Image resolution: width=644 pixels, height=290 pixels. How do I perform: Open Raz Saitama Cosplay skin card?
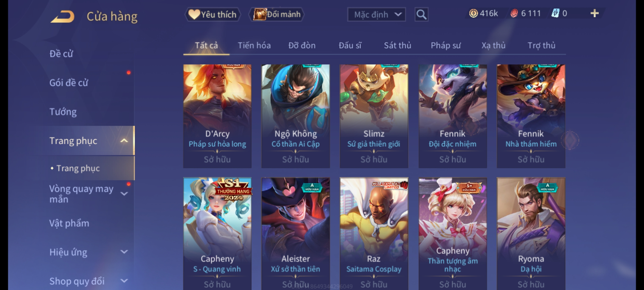tap(374, 234)
